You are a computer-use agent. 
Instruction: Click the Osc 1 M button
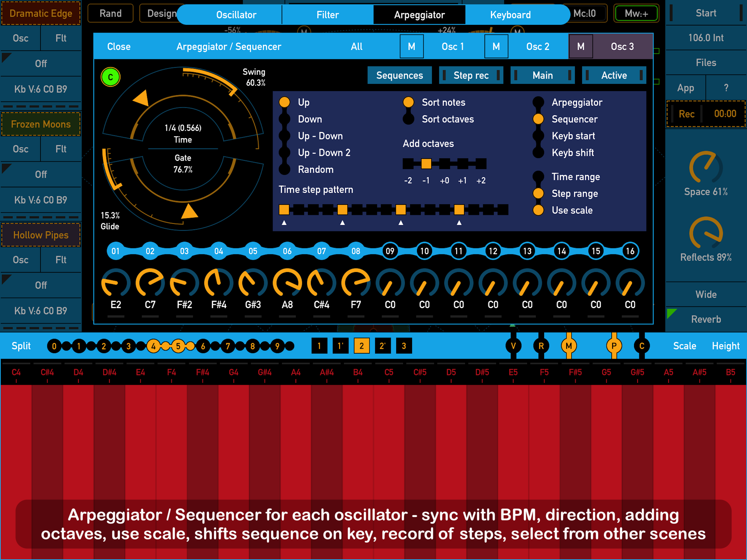[x=411, y=46]
